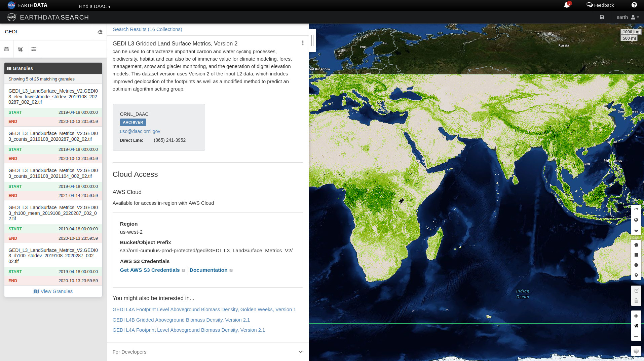Click the Feedback link
Viewport: 644px width, 361px height.
pyautogui.click(x=600, y=5)
